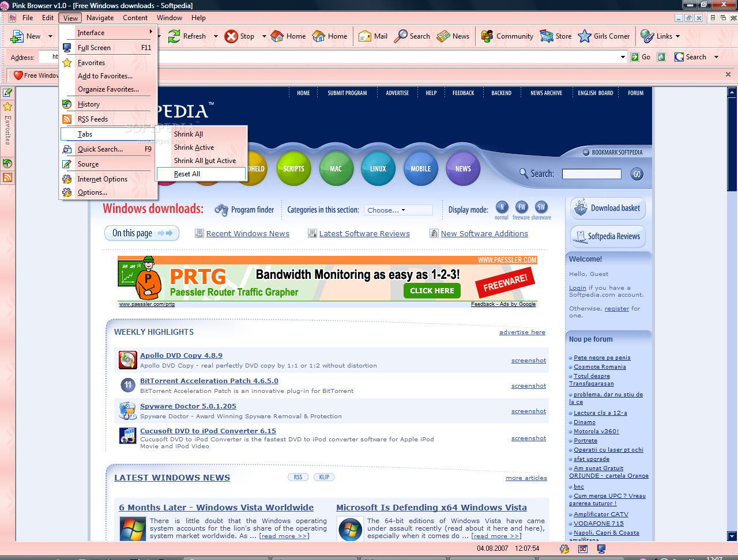Open the Recent Windows News link
738x560 pixels.
[x=248, y=233]
